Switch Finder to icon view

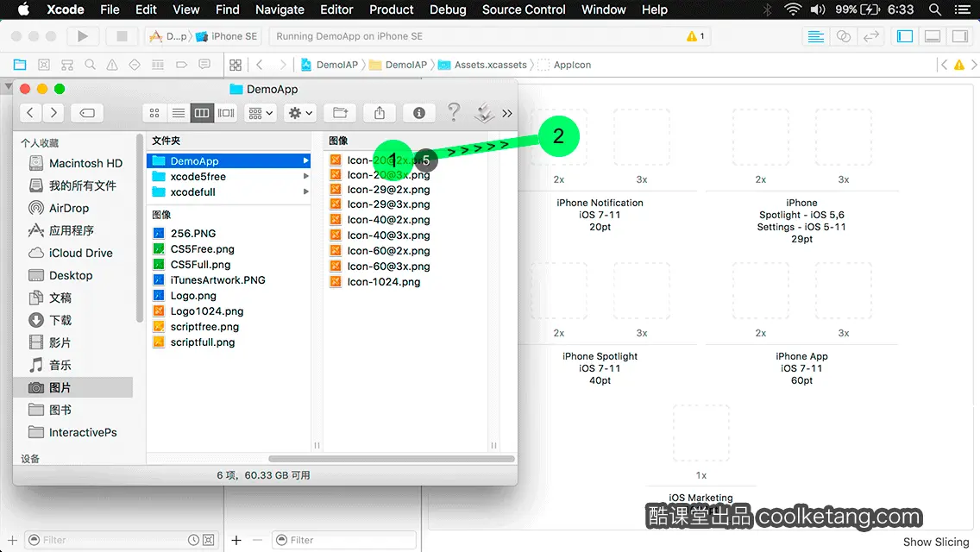[x=154, y=113]
